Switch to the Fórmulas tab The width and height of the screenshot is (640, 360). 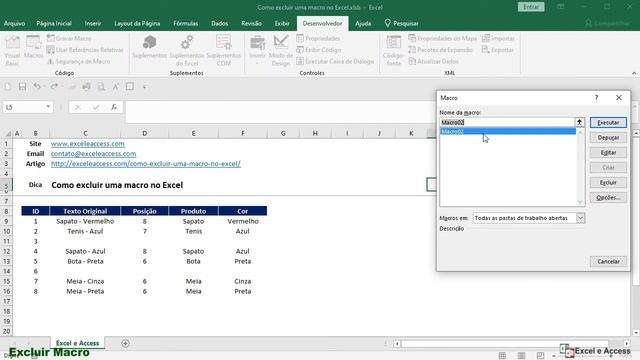point(186,24)
